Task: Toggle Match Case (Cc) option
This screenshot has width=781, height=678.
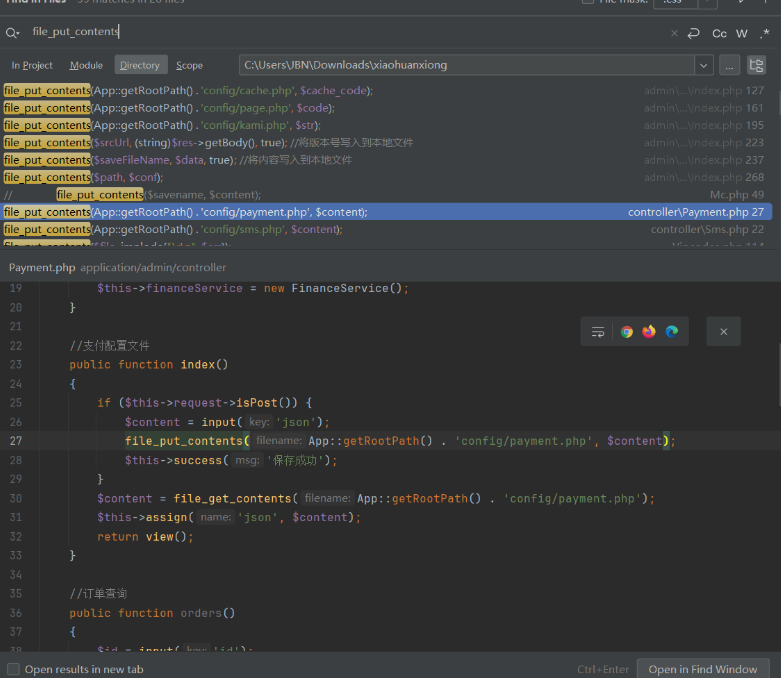Action: (x=719, y=33)
